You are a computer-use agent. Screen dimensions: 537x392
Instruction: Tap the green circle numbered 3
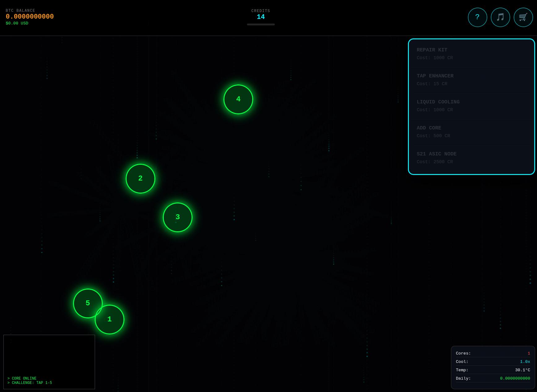click(178, 217)
